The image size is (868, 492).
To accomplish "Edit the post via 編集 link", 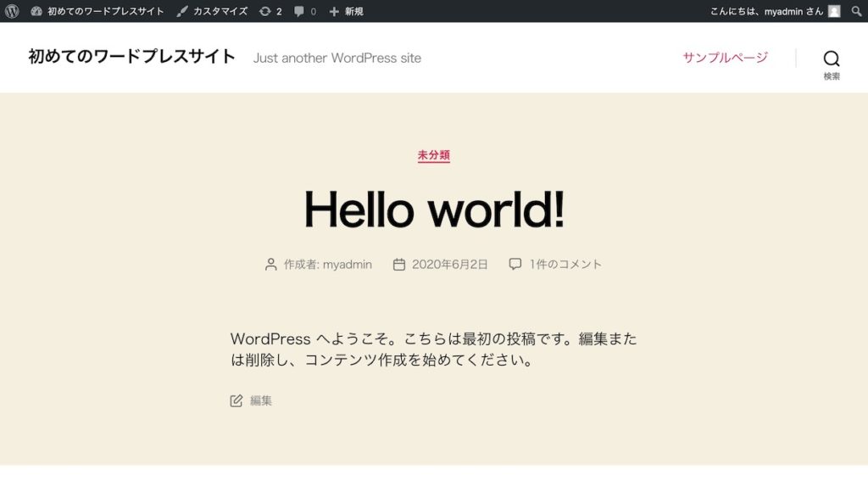I will (x=261, y=400).
